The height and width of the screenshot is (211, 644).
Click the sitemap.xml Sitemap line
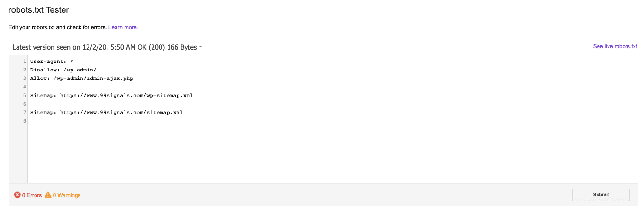click(x=106, y=113)
